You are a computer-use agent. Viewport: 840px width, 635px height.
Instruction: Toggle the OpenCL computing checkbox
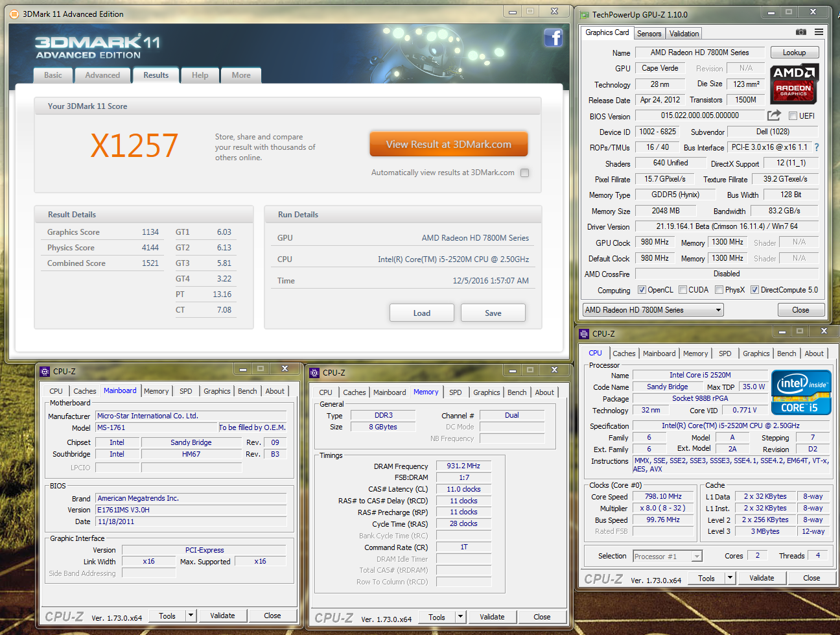[x=642, y=290]
